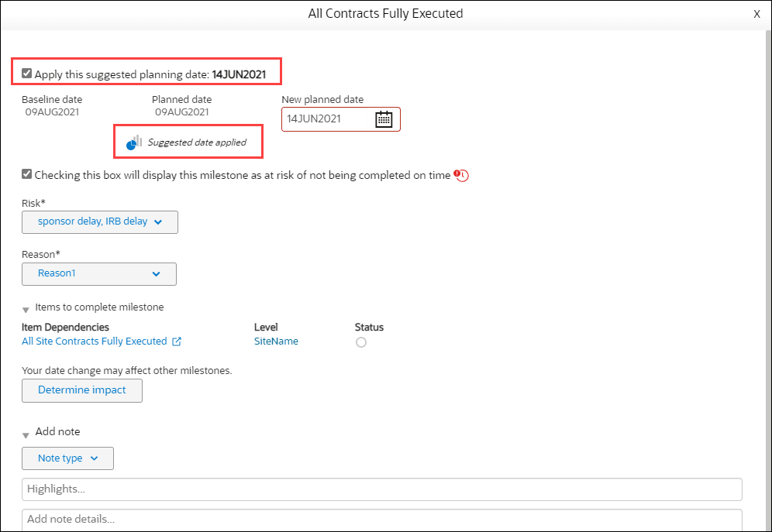Open the Reason1 dropdown
The image size is (772, 532).
tap(98, 273)
